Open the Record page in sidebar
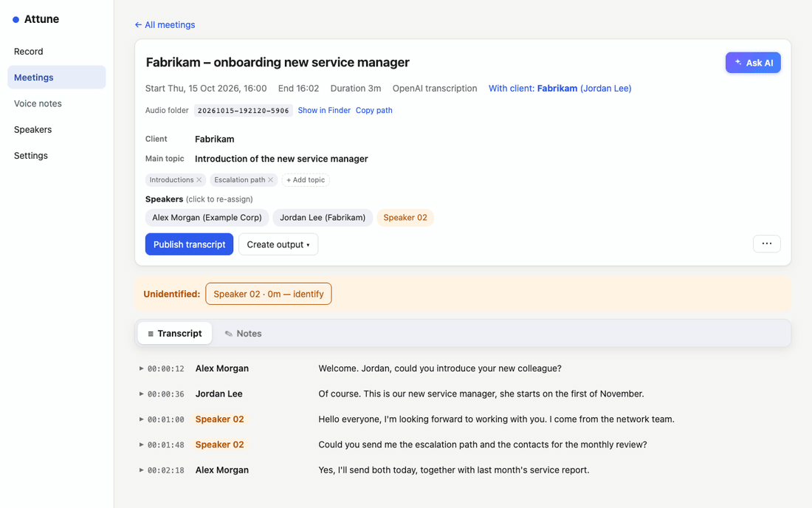Screen dimensions: 812x508 (x=56, y=51)
